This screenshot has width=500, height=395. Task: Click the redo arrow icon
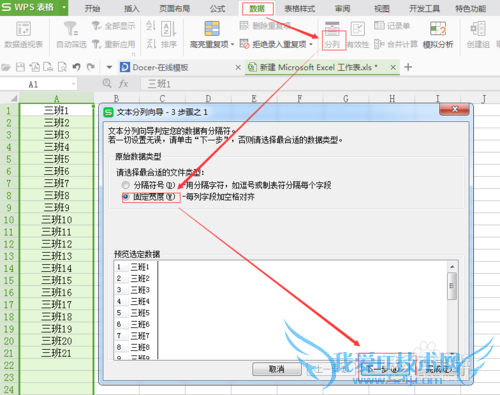[x=91, y=68]
